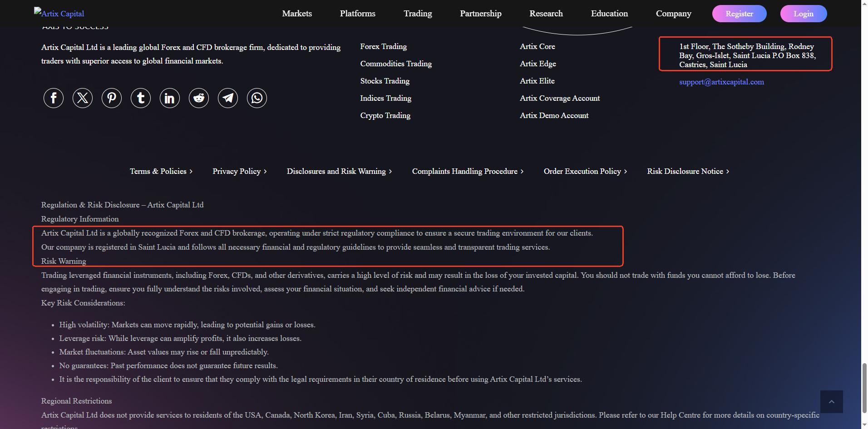Click the Login button
Image resolution: width=868 pixels, height=429 pixels.
pos(804,14)
